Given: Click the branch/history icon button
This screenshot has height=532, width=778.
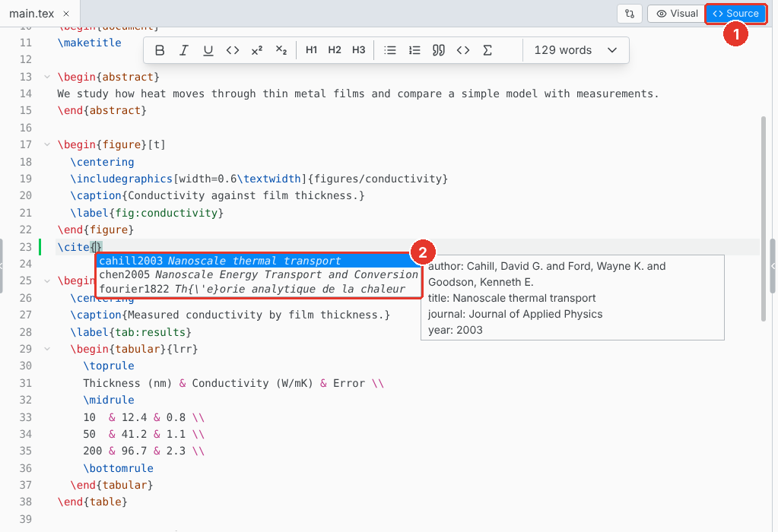Looking at the screenshot, I should [x=630, y=14].
